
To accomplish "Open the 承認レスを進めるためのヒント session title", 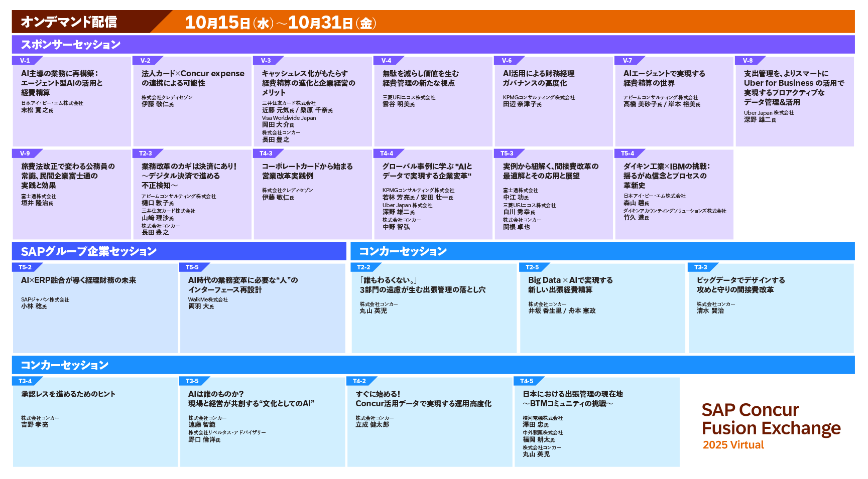I will (68, 394).
